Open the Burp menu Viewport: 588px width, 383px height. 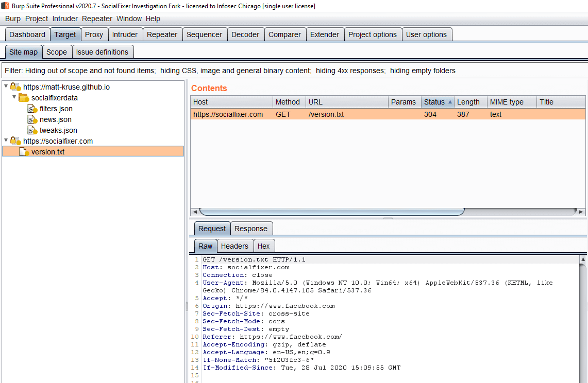pos(13,19)
